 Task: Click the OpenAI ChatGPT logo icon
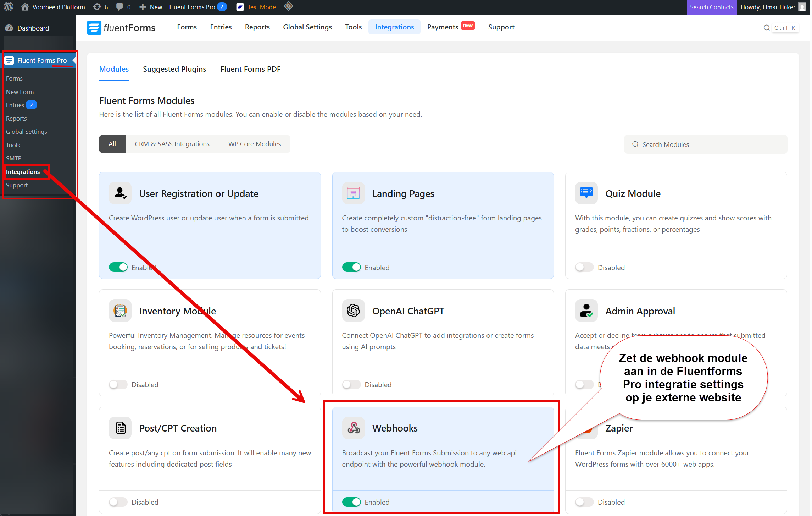point(353,311)
